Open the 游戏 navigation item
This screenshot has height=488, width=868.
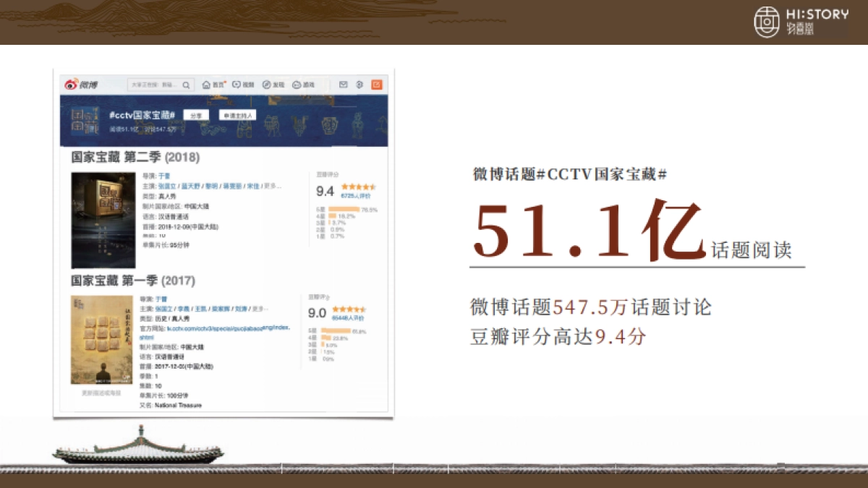tap(297, 85)
